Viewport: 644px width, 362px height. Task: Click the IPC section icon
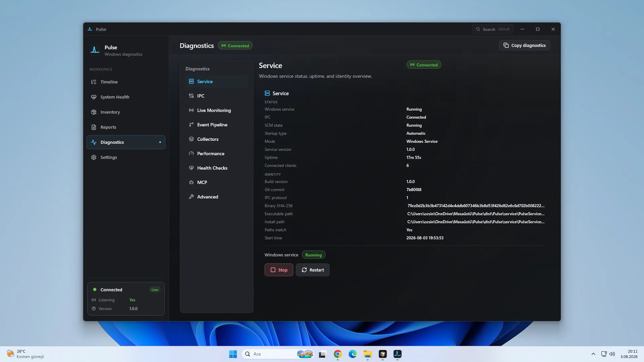(191, 96)
